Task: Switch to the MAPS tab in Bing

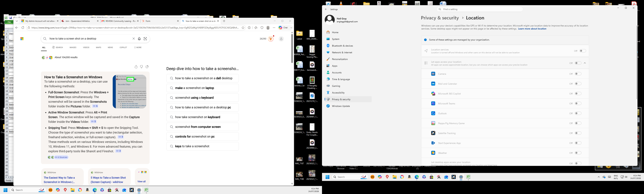Action: 98,47
